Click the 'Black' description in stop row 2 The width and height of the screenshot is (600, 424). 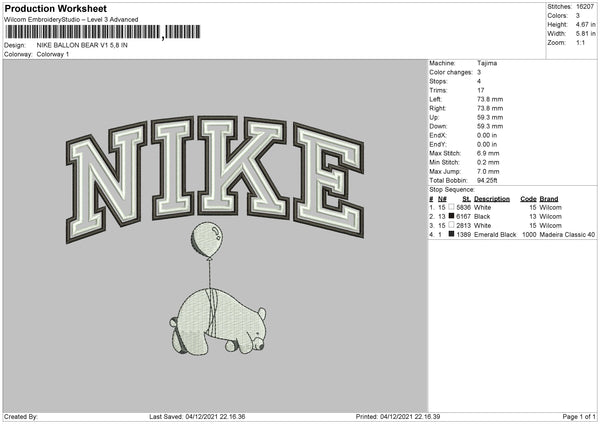pyautogui.click(x=482, y=217)
